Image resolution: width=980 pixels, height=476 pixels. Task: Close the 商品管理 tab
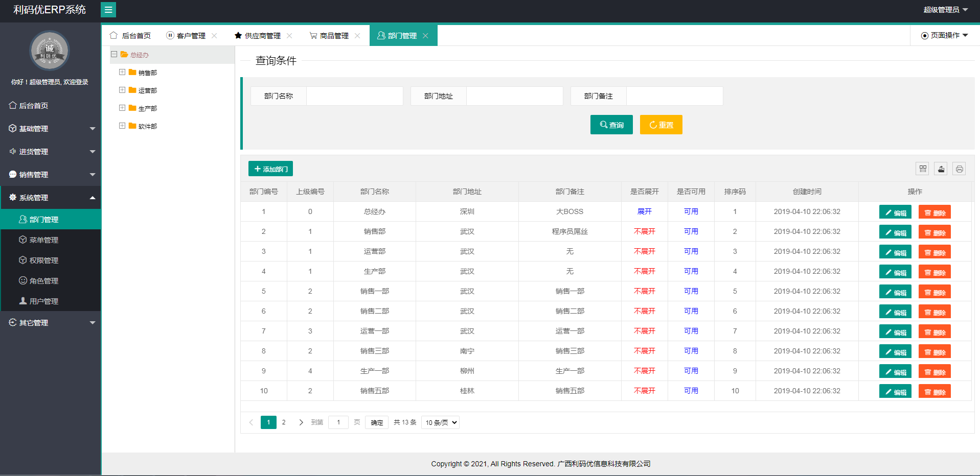pos(357,36)
